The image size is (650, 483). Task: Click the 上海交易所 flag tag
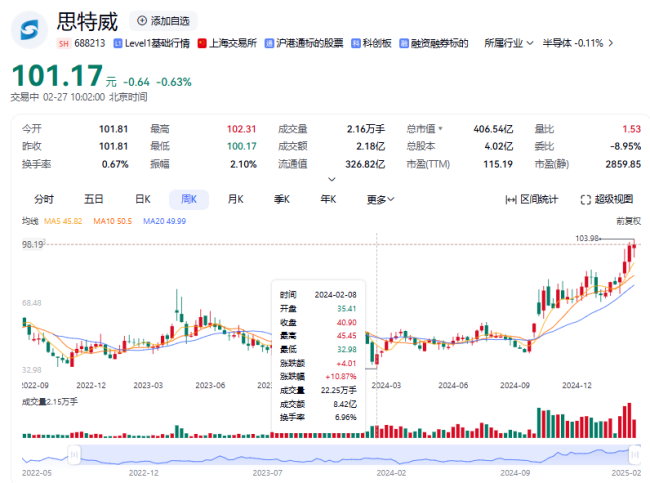(x=227, y=44)
